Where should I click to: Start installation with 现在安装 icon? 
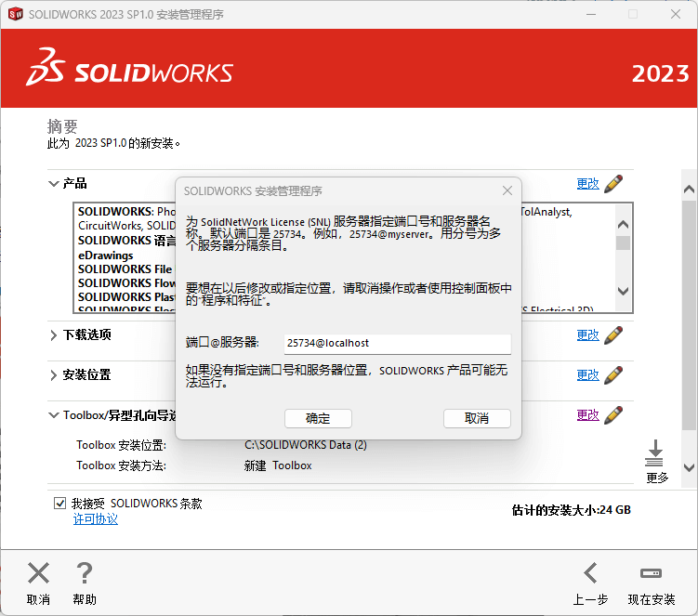click(x=651, y=573)
